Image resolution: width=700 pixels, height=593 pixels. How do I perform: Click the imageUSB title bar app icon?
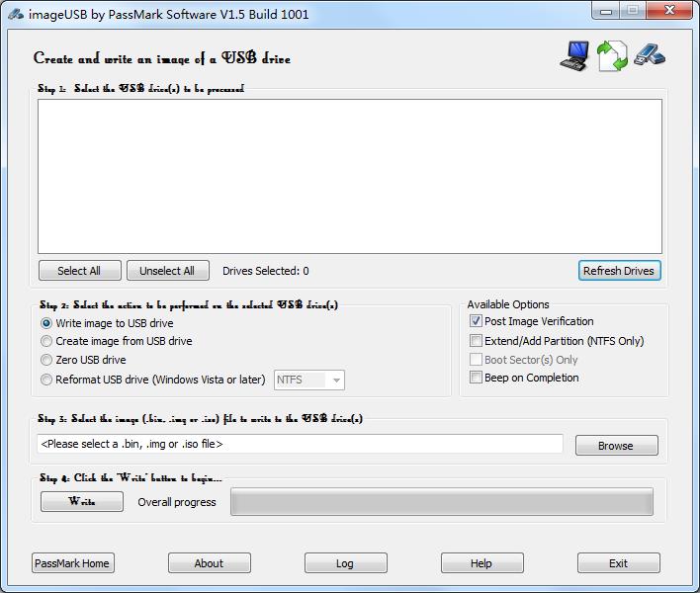16,14
